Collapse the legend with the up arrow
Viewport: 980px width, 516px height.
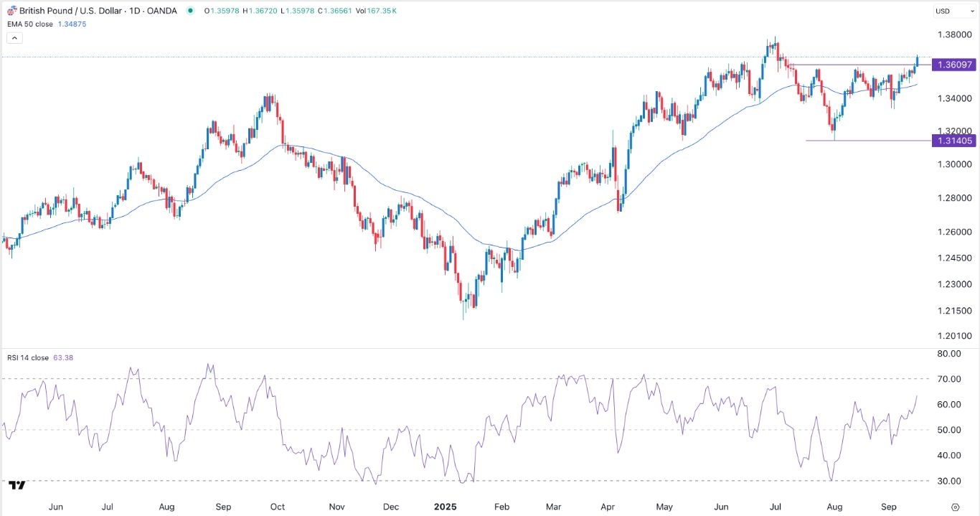coord(14,37)
